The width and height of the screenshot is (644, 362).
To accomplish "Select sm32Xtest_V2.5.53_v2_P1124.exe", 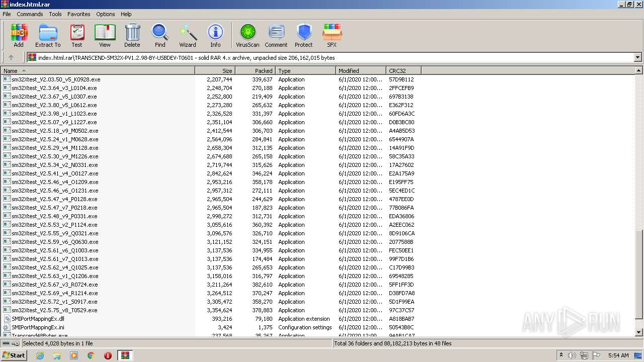I will point(55,225).
